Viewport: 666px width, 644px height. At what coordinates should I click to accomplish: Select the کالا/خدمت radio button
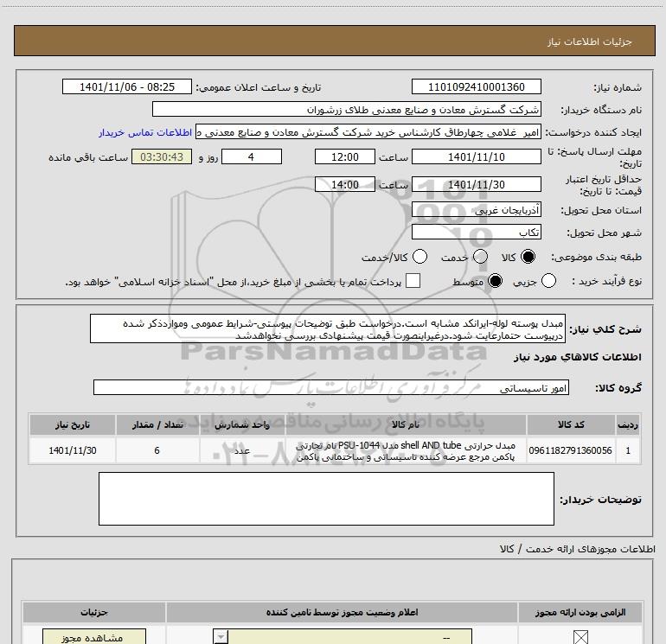[419, 257]
